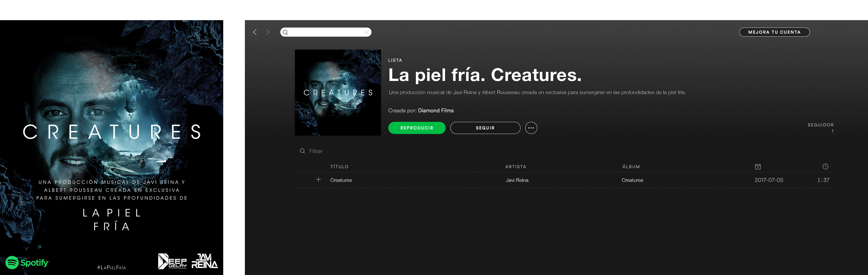Open the Creatures album link
Image resolution: width=868 pixels, height=275 pixels.
pos(632,180)
